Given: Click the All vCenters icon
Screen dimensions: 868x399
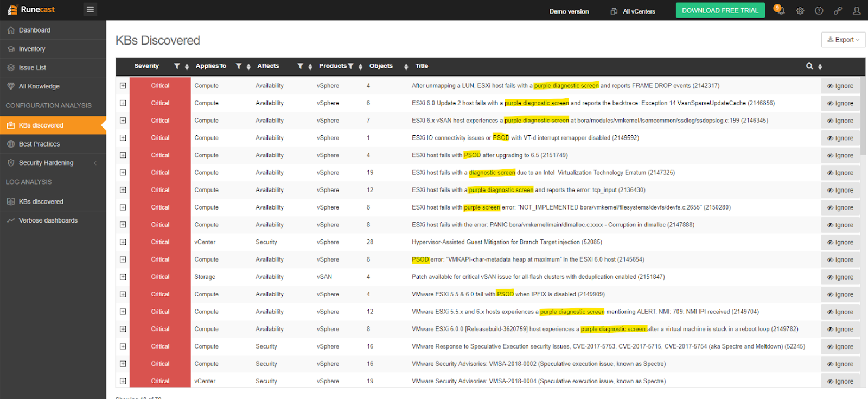Looking at the screenshot, I should [x=614, y=11].
